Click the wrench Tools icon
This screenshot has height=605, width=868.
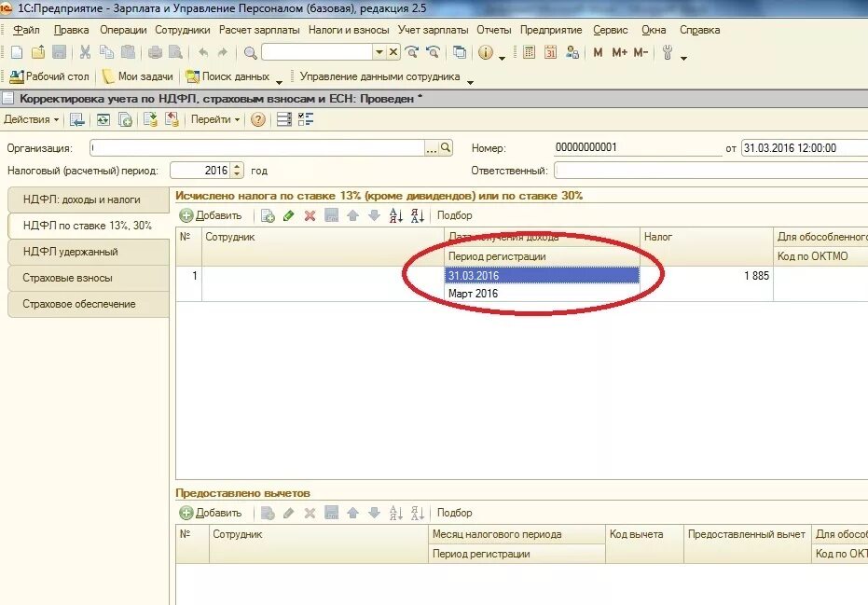point(667,52)
